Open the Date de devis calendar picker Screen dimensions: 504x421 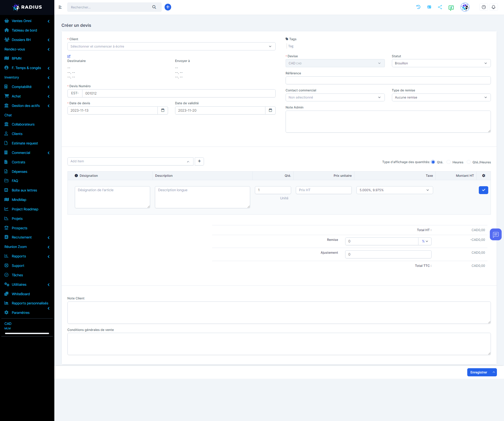[x=163, y=110]
